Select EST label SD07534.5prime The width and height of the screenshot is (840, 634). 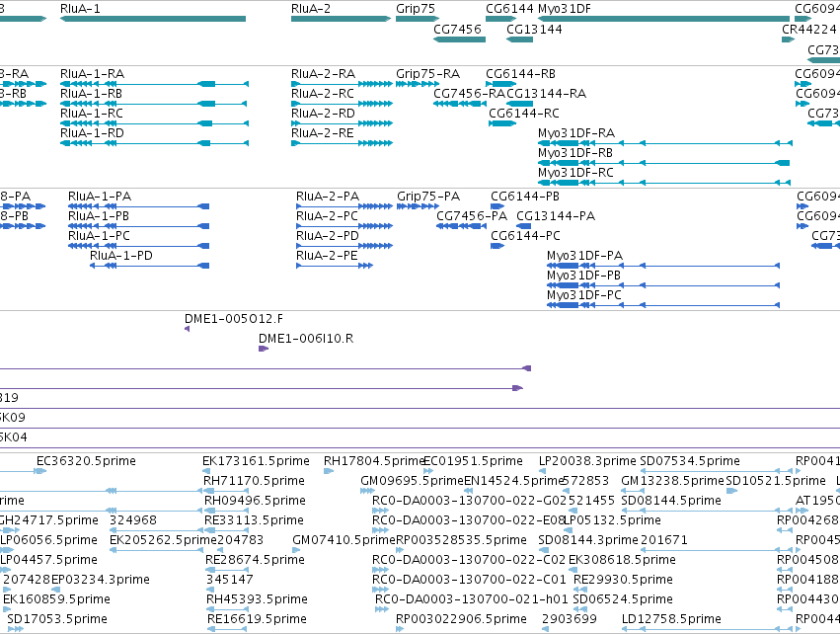click(690, 461)
